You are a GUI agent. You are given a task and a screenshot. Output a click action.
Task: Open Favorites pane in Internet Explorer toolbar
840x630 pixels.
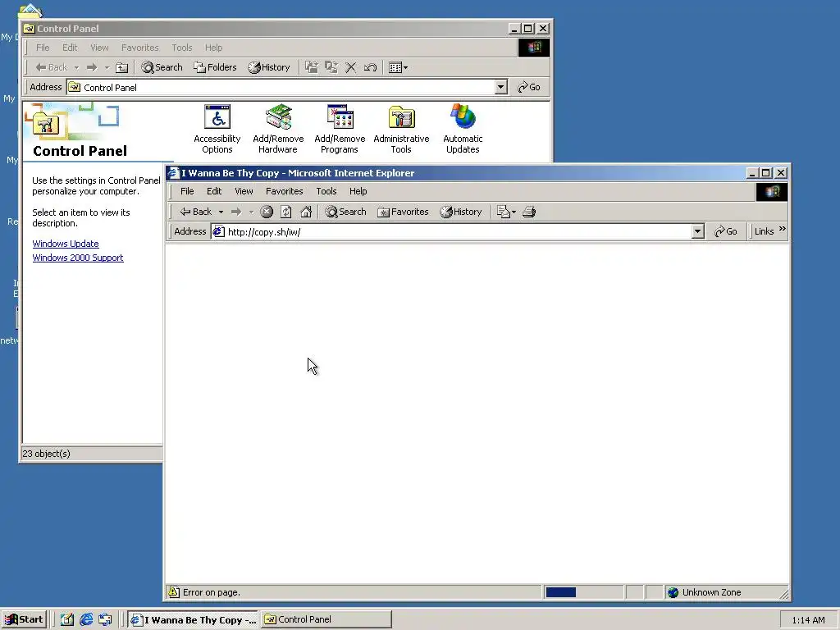click(403, 212)
